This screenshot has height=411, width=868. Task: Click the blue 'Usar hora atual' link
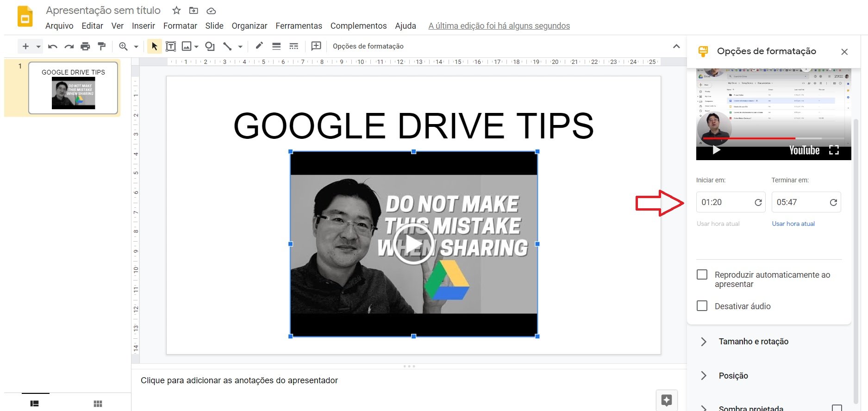(x=793, y=224)
